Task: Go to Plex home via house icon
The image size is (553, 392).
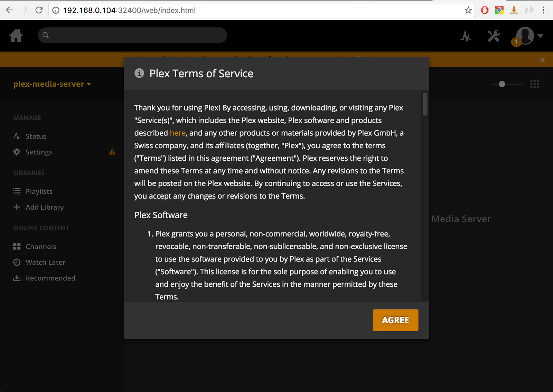Action: [16, 36]
